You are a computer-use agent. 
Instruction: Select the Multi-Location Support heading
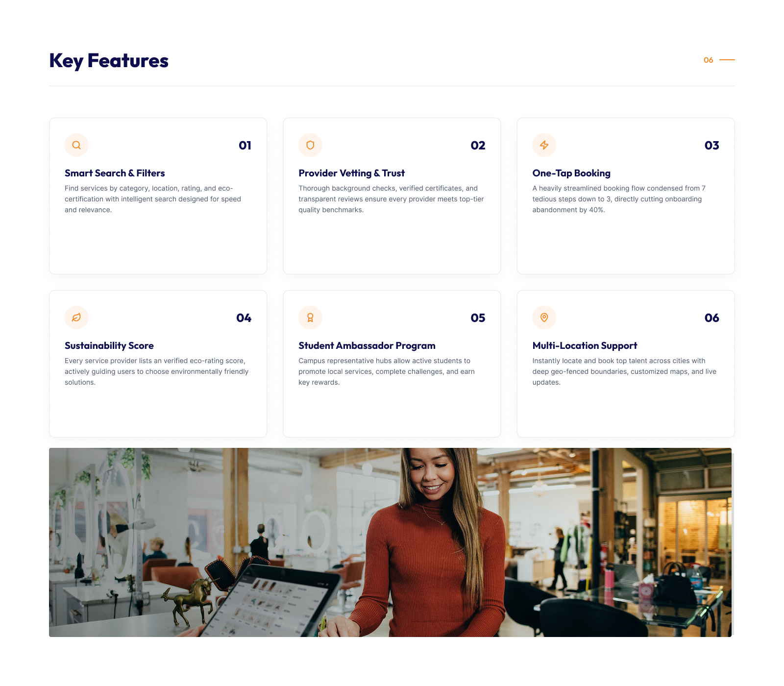click(585, 345)
